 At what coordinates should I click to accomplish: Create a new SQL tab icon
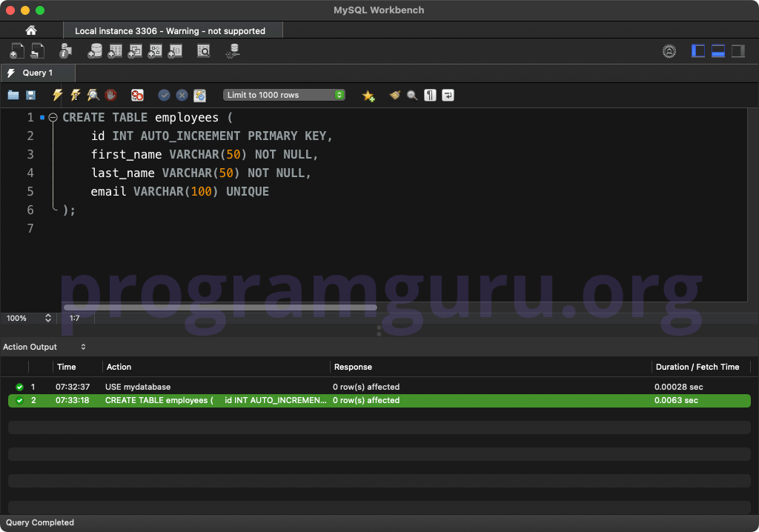tap(17, 51)
